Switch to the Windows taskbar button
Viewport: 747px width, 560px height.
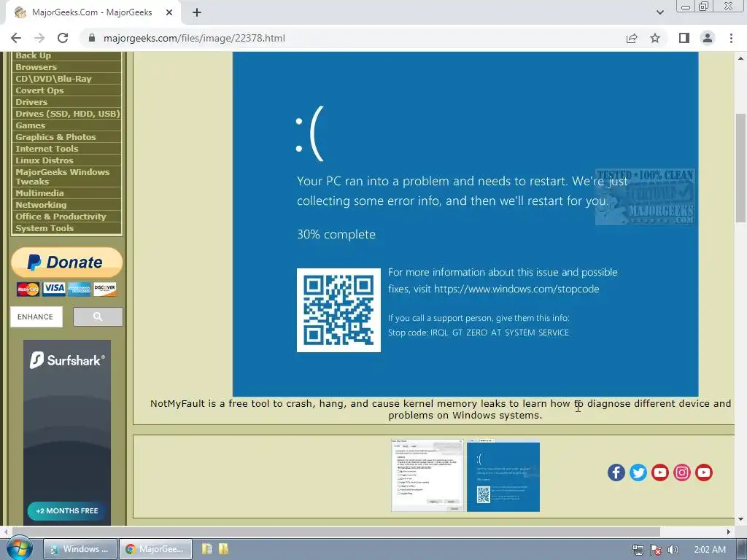[80, 549]
